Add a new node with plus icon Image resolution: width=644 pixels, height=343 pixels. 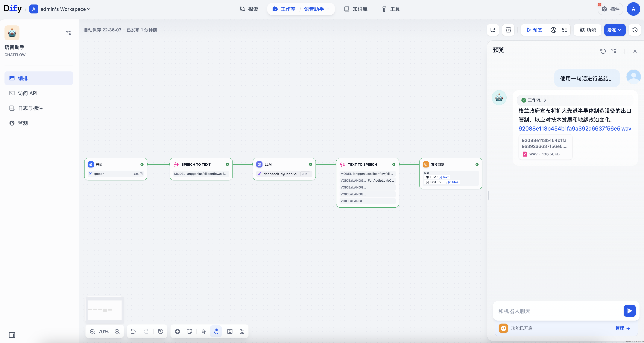click(x=177, y=332)
